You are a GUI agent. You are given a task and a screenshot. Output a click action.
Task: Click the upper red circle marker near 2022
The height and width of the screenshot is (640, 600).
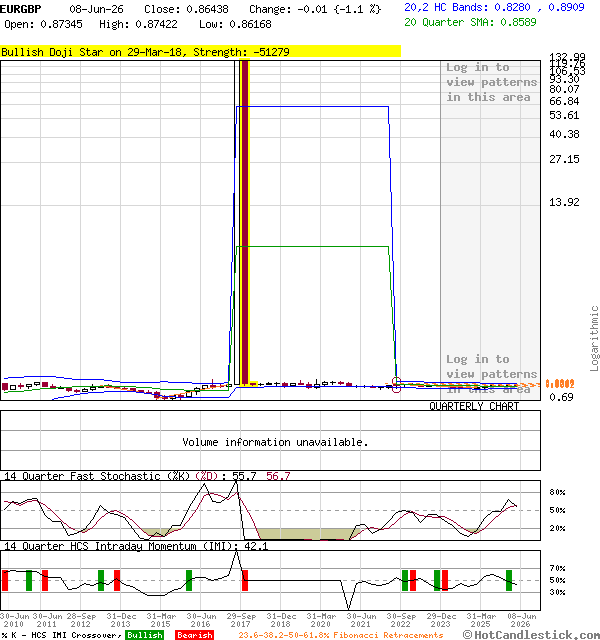coord(396,381)
